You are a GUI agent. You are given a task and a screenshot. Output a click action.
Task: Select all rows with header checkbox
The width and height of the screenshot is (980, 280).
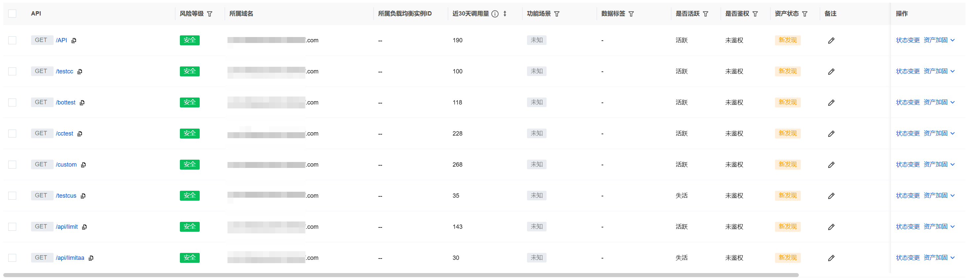[x=12, y=14]
